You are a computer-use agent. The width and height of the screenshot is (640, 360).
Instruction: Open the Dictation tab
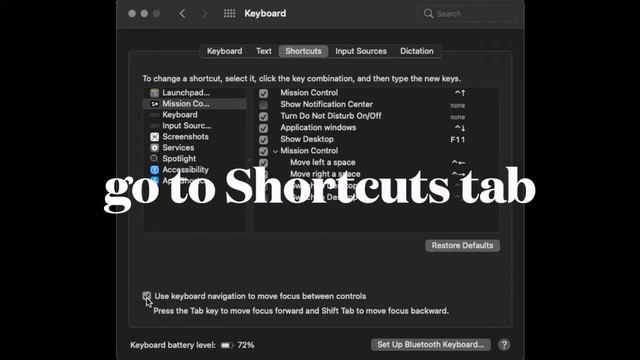click(417, 51)
